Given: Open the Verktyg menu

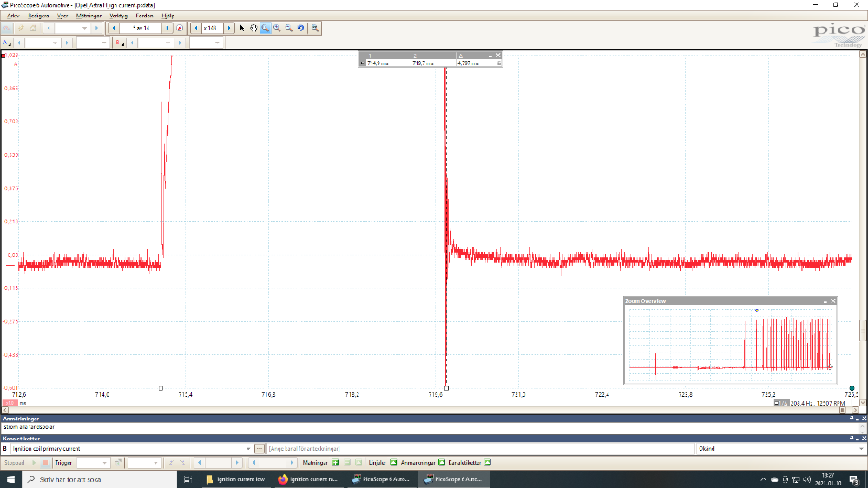Looking at the screenshot, I should [118, 16].
